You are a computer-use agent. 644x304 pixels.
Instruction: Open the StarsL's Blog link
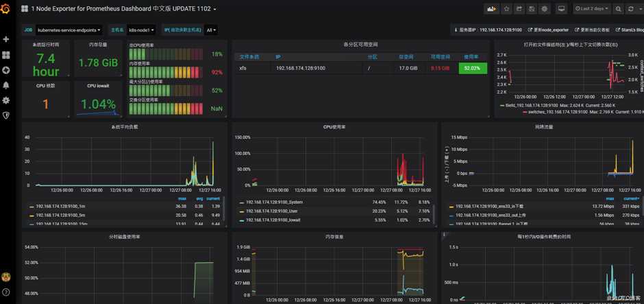(x=630, y=30)
